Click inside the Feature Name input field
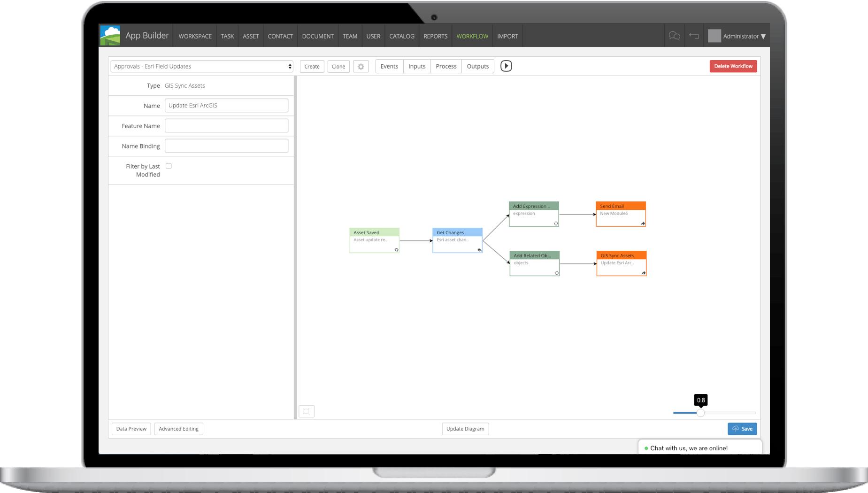Image resolution: width=868 pixels, height=493 pixels. click(226, 125)
